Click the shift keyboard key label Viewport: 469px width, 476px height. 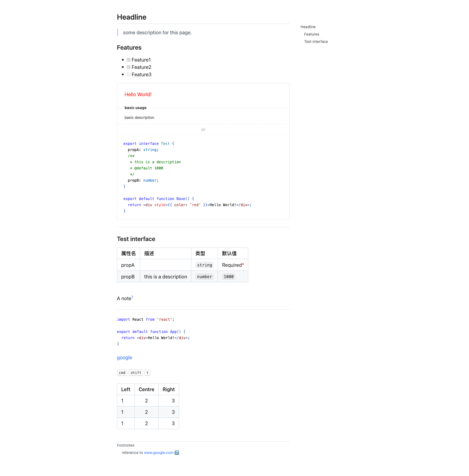(x=136, y=373)
